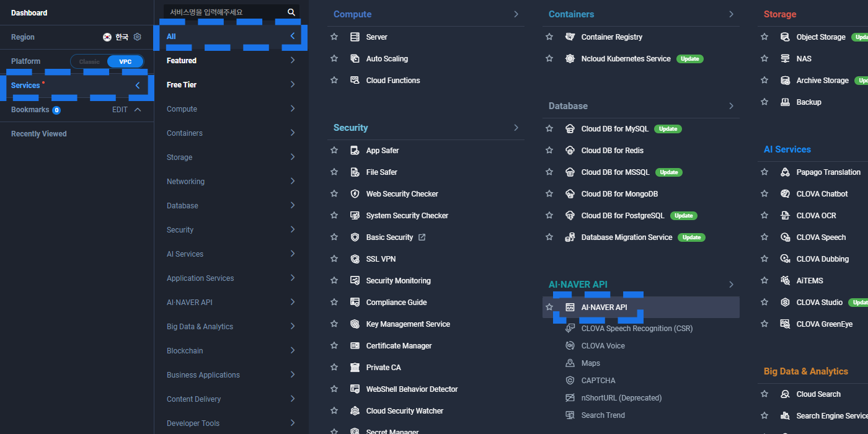Click the Cloud DB for MySQL icon
This screenshot has height=434, width=868.
pyautogui.click(x=570, y=129)
